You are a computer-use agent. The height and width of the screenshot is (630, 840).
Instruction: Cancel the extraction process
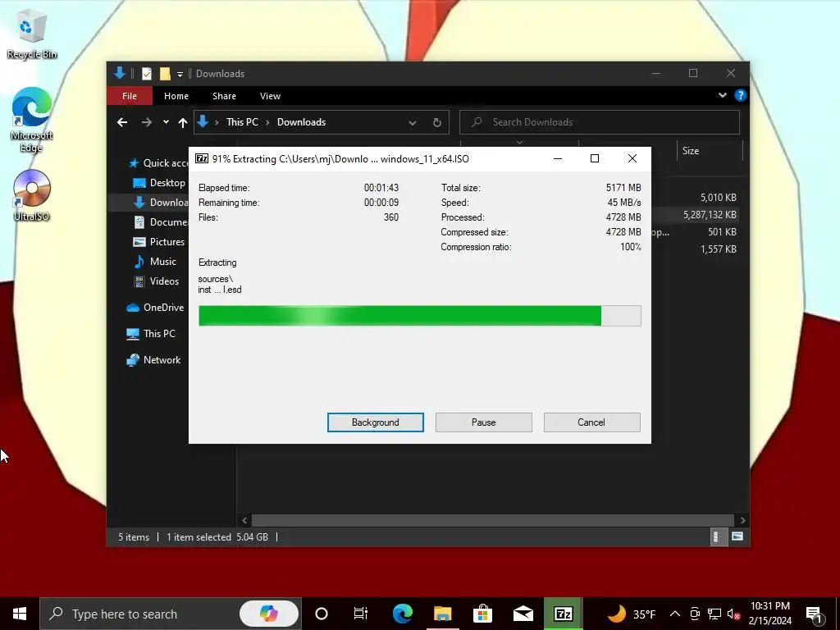(591, 422)
